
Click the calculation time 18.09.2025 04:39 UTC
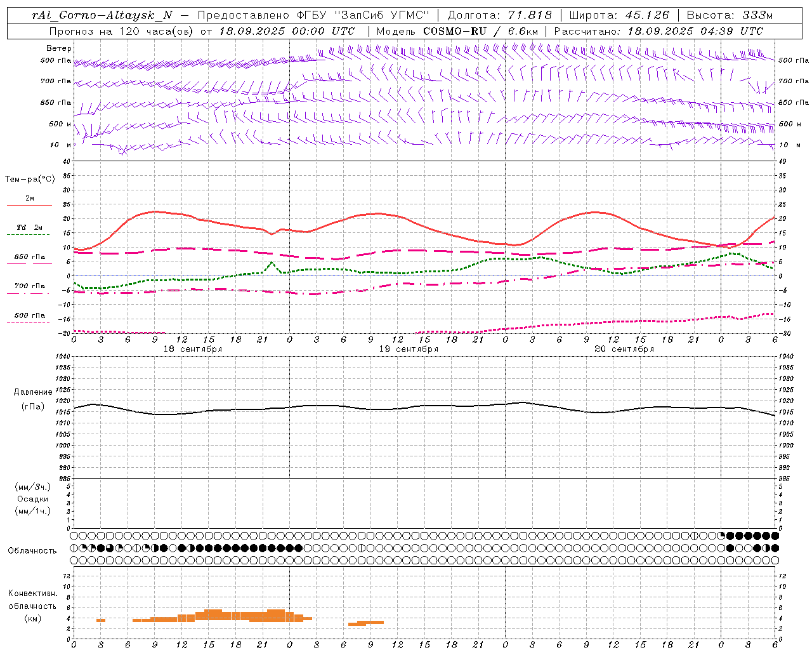695,31
